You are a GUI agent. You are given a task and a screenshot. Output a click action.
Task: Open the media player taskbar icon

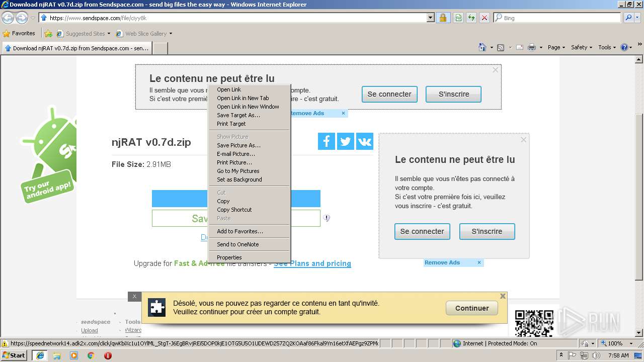tap(74, 355)
